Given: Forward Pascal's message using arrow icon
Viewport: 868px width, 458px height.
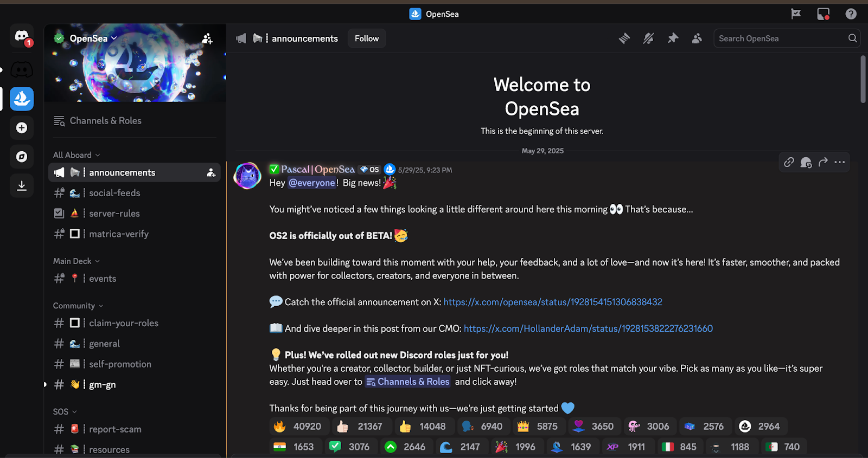Looking at the screenshot, I should [823, 162].
